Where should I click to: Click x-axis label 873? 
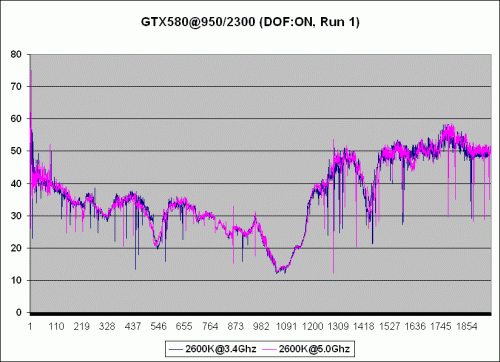point(235,326)
